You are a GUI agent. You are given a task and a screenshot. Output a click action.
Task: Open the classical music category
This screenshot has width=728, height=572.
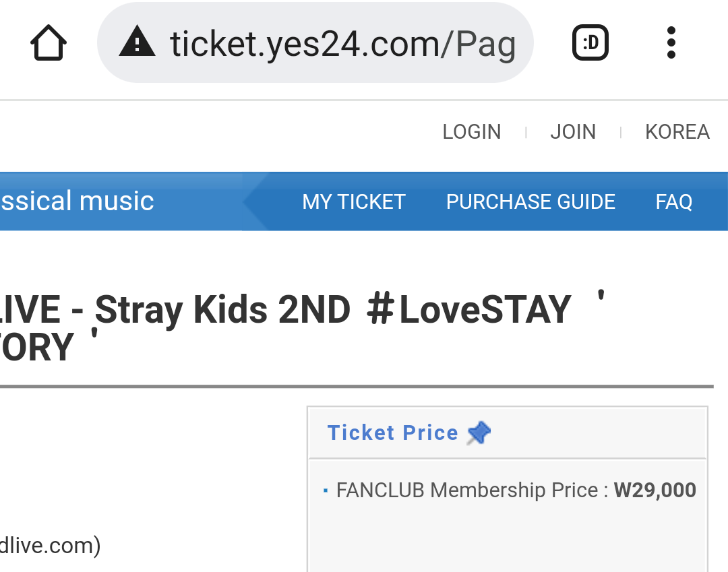77,201
